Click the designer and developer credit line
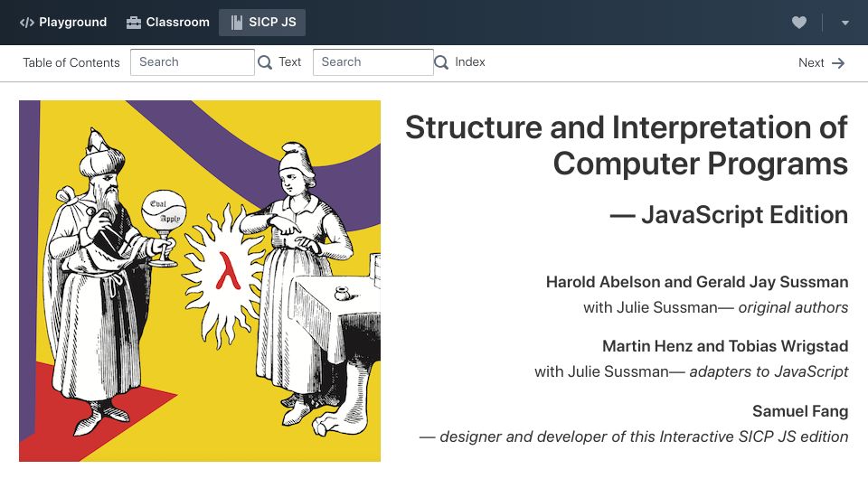The height and width of the screenshot is (488, 868). click(634, 436)
